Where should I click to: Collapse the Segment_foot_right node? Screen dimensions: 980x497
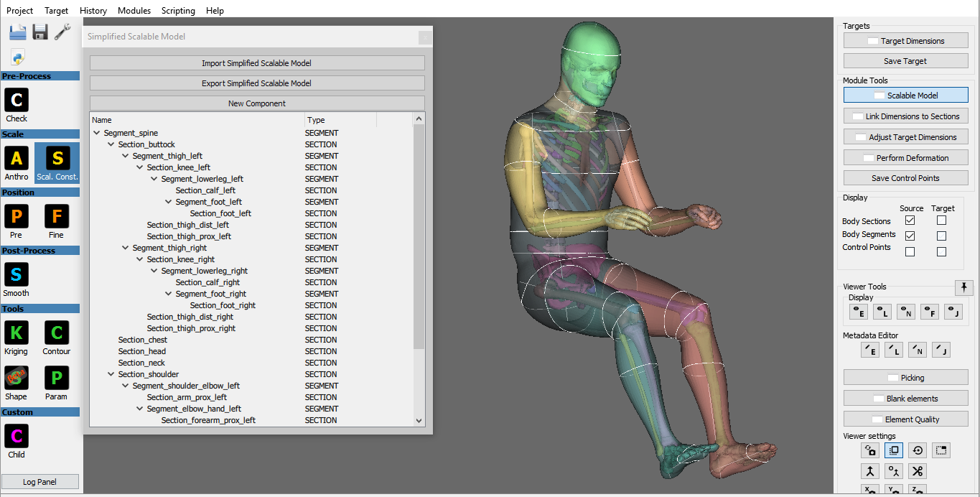tap(169, 294)
